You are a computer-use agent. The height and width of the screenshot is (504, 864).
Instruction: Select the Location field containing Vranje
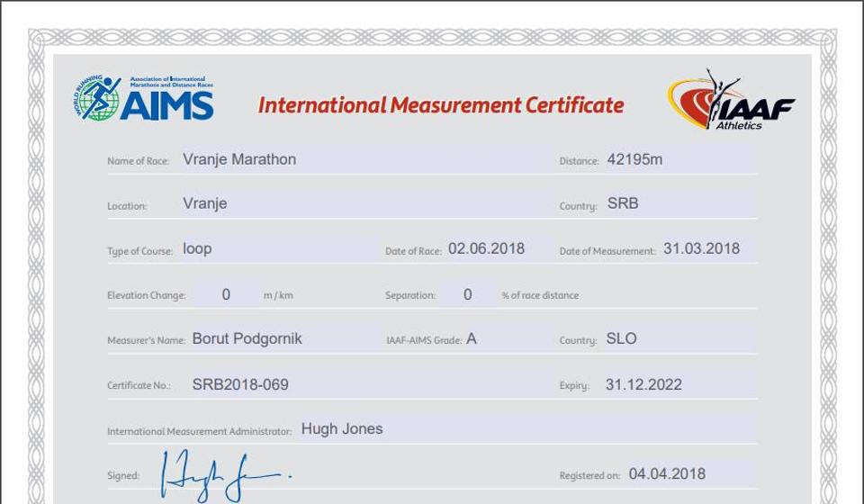click(x=360, y=204)
